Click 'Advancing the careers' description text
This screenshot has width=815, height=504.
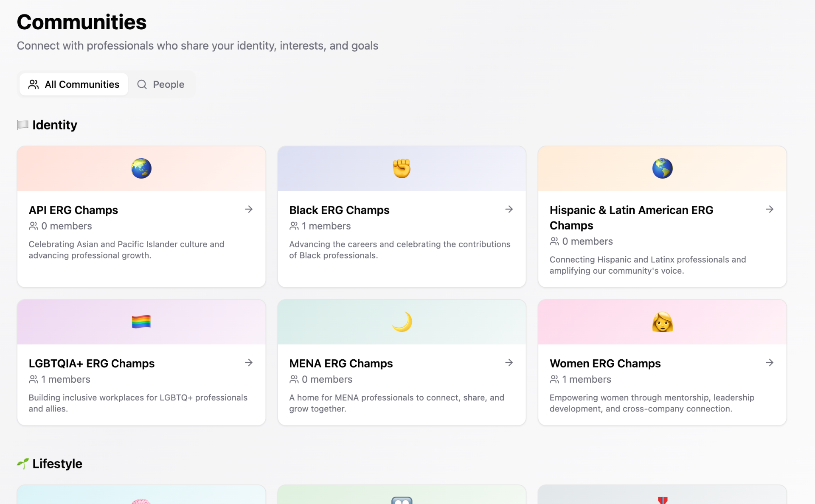[400, 250]
